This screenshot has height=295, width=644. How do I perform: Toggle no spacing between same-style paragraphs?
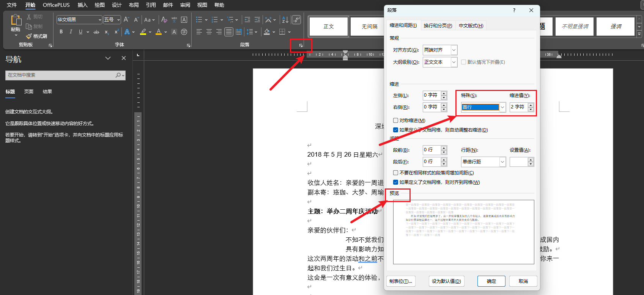point(395,173)
